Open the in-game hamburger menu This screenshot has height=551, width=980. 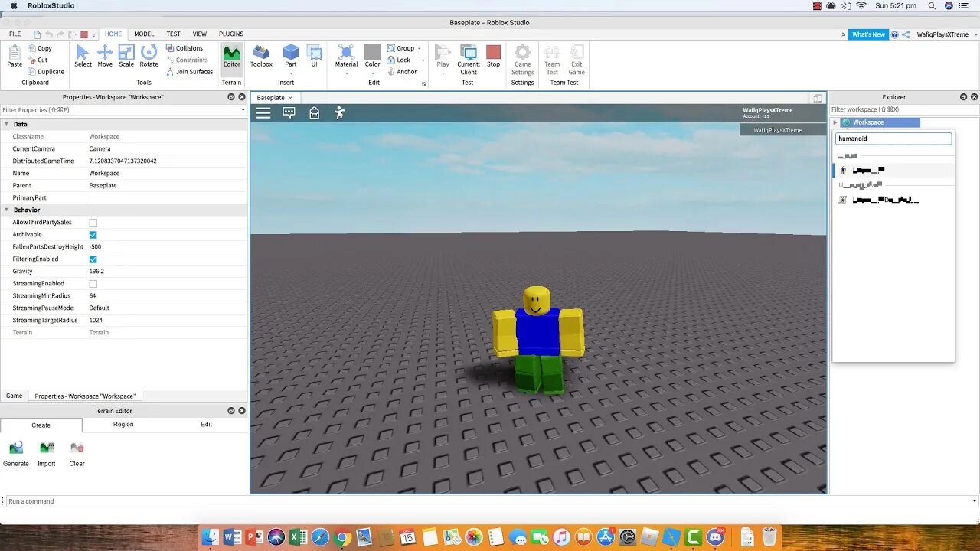(263, 112)
